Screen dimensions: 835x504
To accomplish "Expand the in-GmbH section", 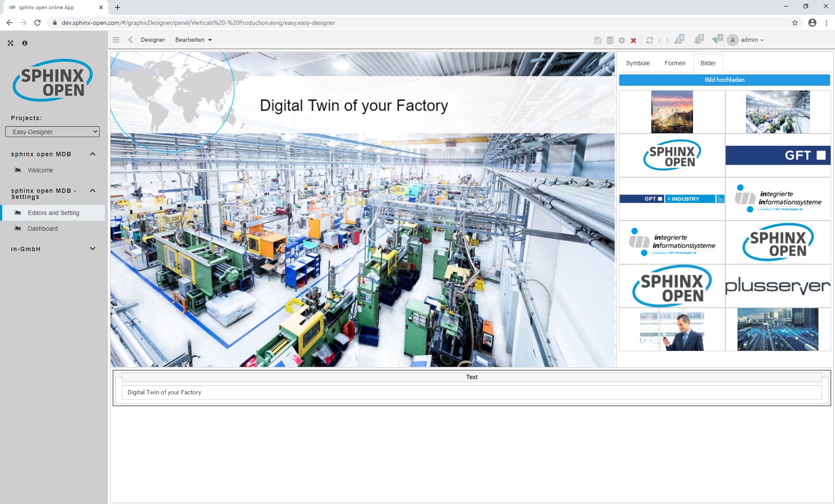I will 92,249.
